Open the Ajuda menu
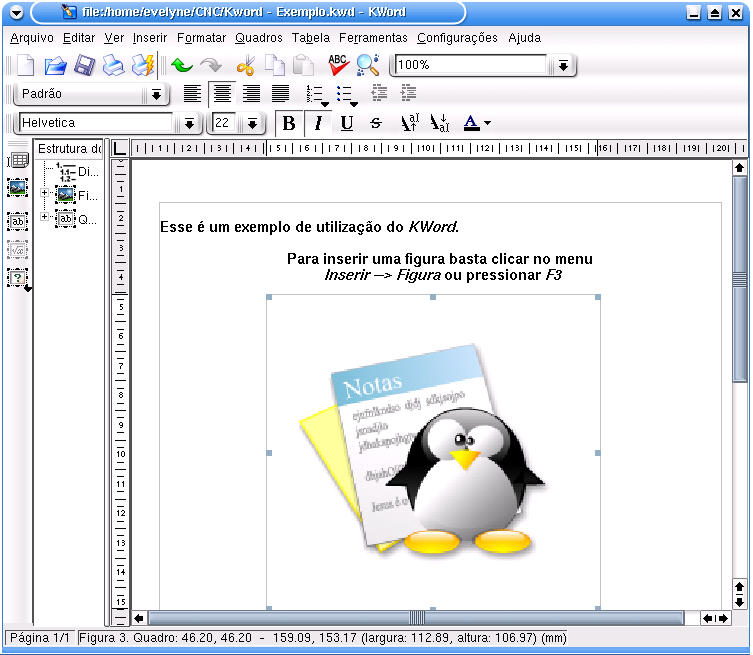Screen dimensions: 753x655 point(524,38)
